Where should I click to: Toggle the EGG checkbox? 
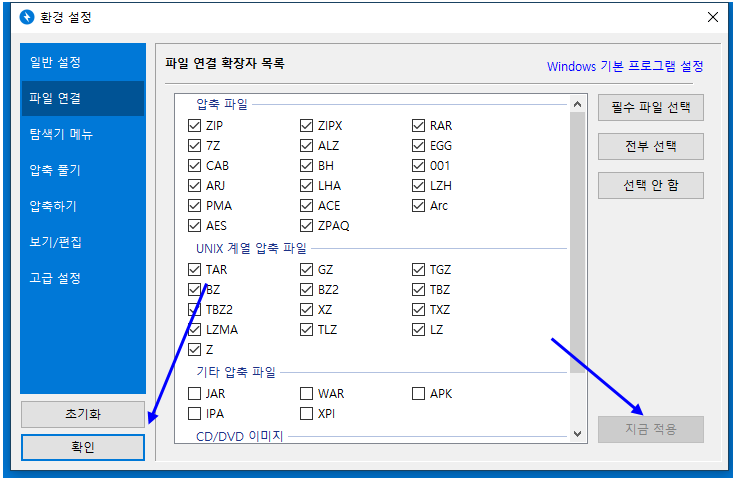coord(418,146)
